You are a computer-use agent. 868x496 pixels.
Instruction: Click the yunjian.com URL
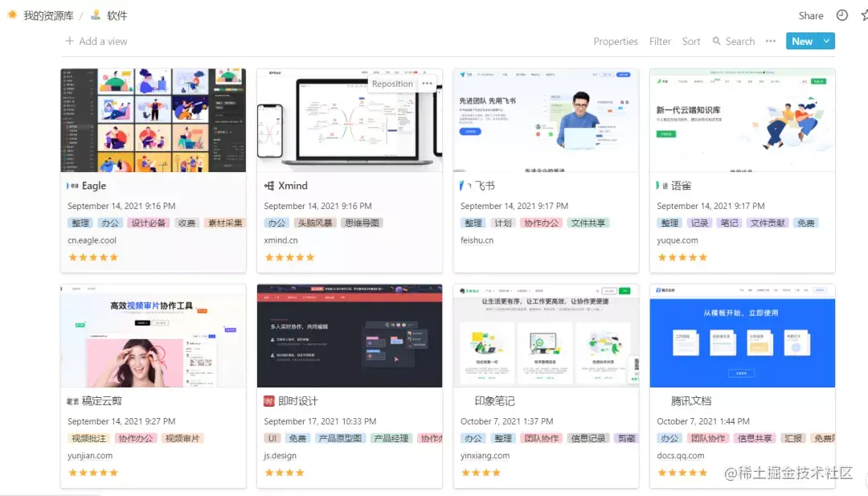[90, 456]
